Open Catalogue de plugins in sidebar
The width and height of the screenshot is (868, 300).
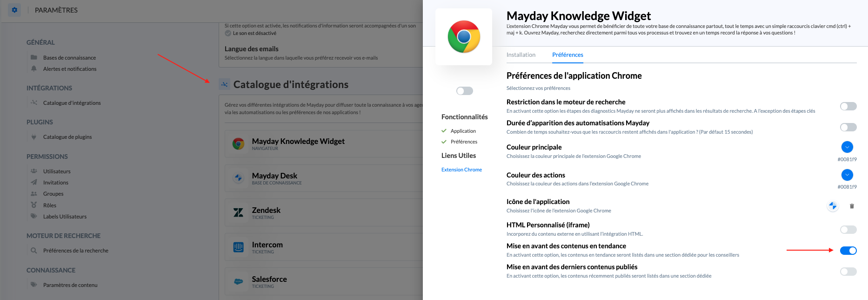point(67,137)
